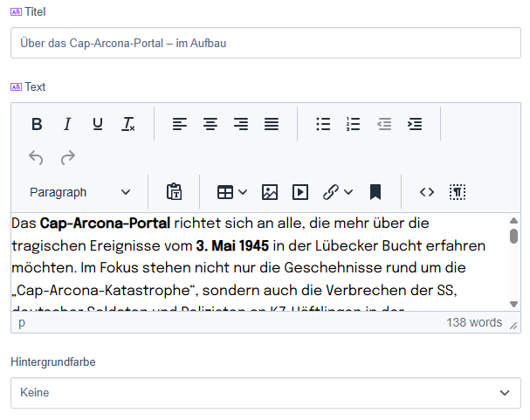Viewport: 530px width, 420px height.
Task: Align text to the left
Action: pyautogui.click(x=180, y=124)
